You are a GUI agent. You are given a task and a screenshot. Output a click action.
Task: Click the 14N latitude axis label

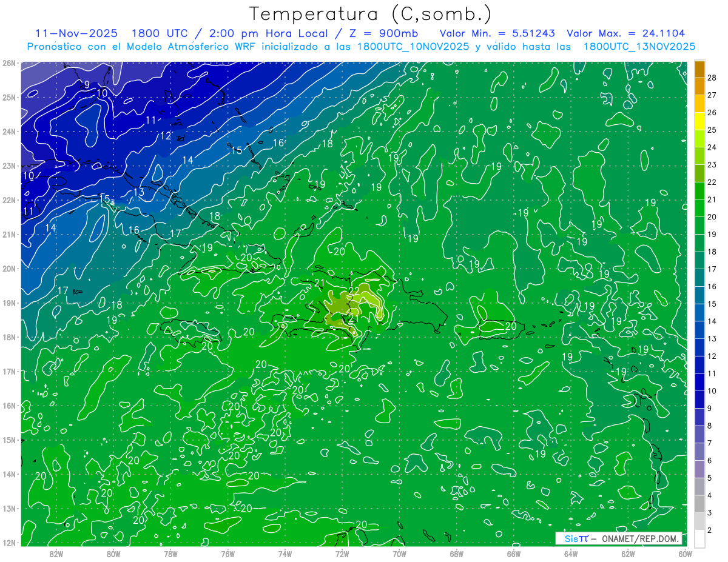(9, 474)
